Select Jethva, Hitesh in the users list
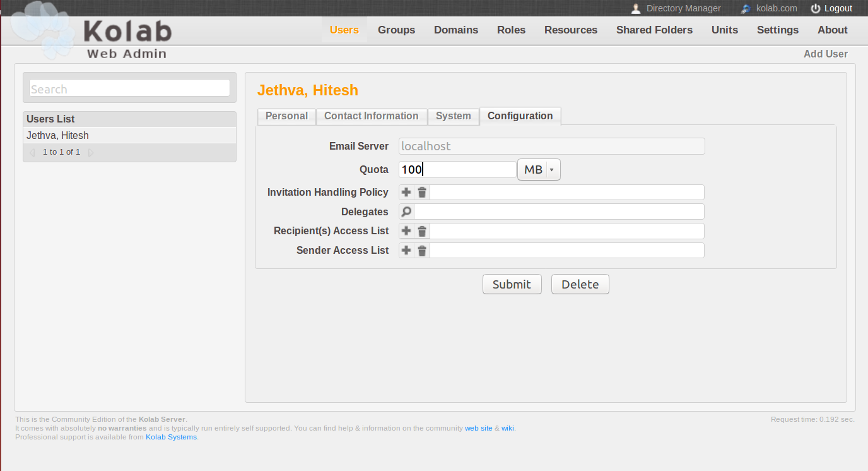The width and height of the screenshot is (868, 471). [129, 136]
